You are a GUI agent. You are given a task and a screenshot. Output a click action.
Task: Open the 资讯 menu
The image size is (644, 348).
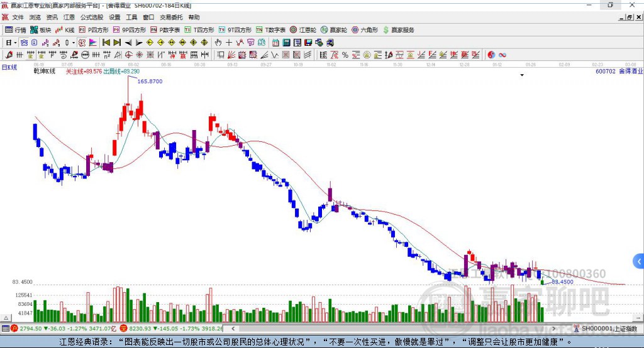(x=52, y=17)
